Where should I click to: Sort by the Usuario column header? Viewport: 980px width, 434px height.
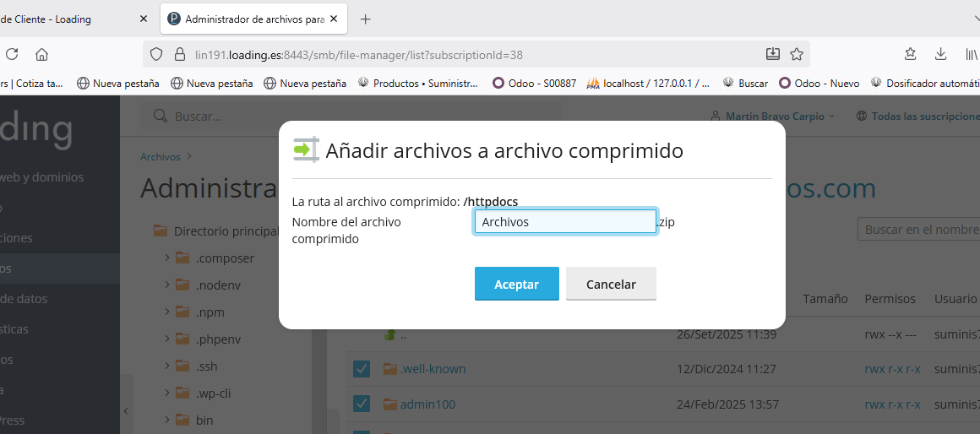[x=955, y=299]
